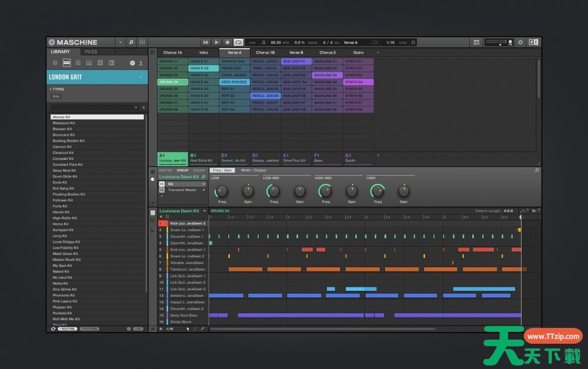588x369 pixels.
Task: Select the Chorus 2 scene
Action: click(x=328, y=52)
